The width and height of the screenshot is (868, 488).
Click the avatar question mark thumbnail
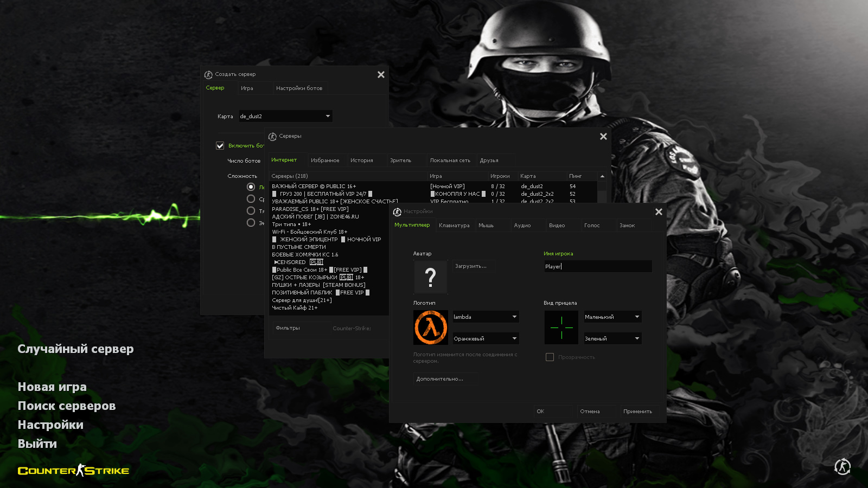(x=430, y=277)
